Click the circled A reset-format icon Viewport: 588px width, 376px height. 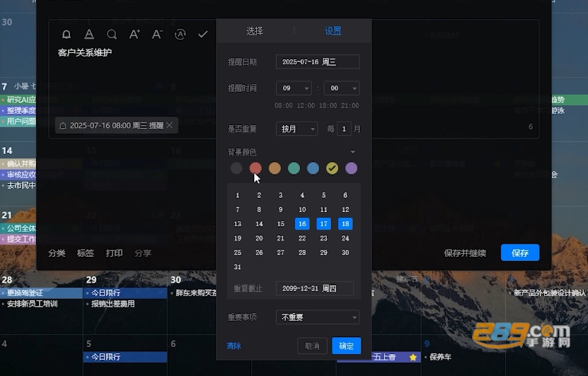pos(180,35)
